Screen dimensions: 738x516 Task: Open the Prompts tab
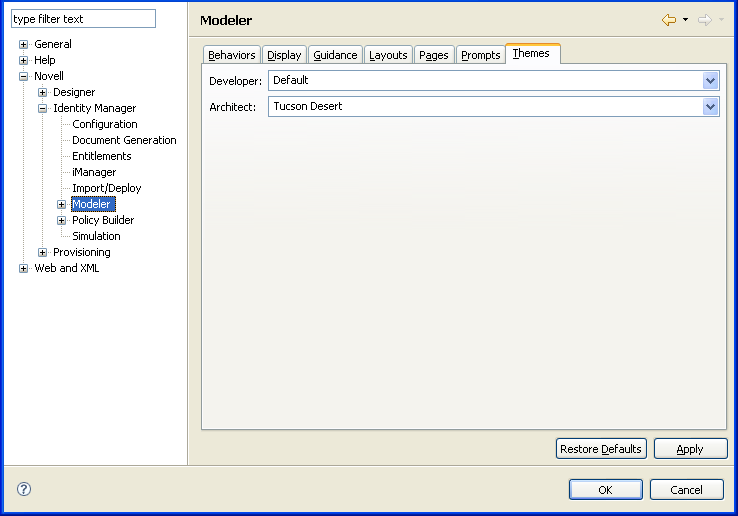(x=481, y=55)
